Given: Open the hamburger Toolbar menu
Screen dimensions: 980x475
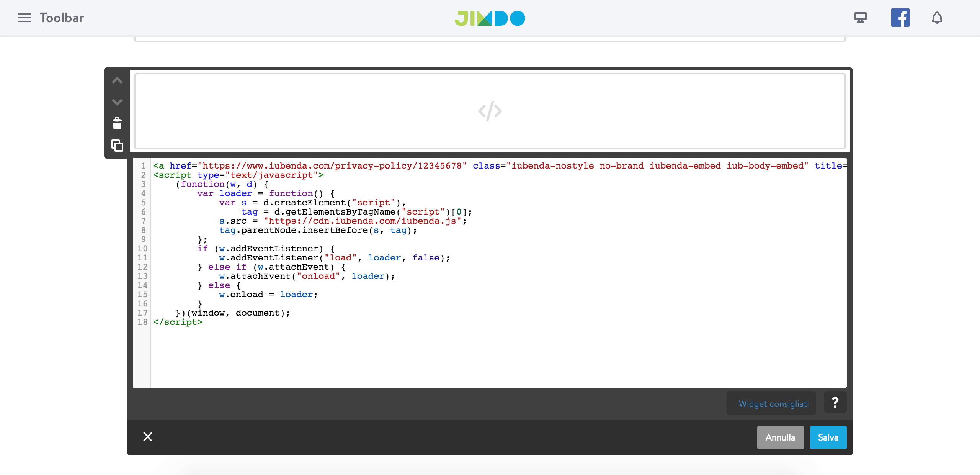Looking at the screenshot, I should [x=24, y=18].
